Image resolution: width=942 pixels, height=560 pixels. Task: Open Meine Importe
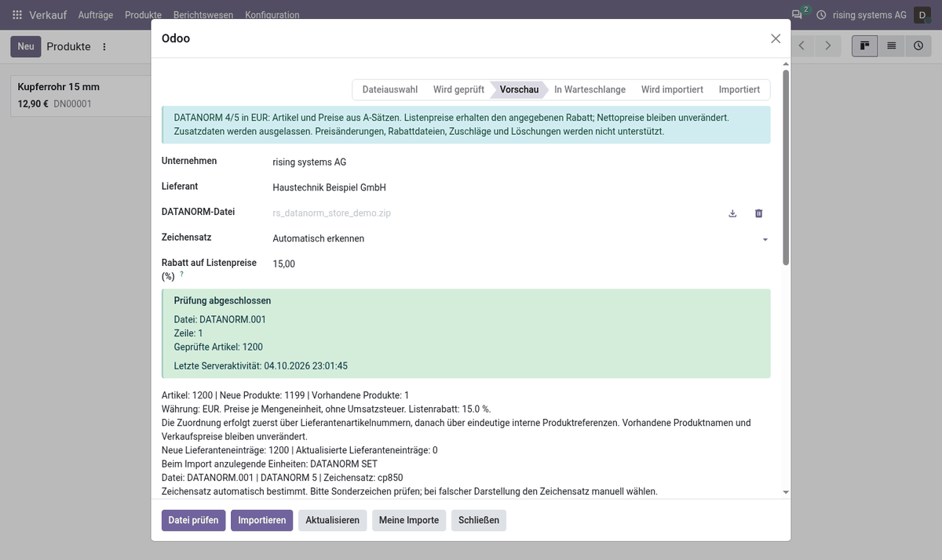coord(409,520)
